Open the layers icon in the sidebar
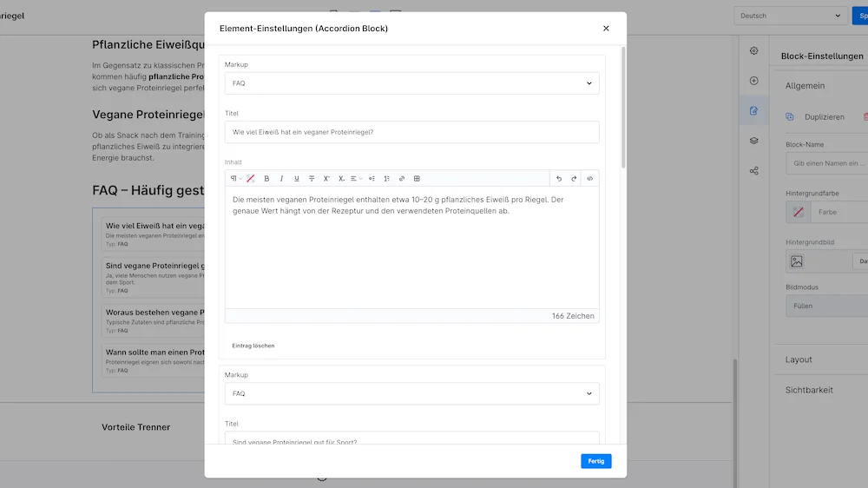Viewport: 868px width, 488px height. click(754, 141)
